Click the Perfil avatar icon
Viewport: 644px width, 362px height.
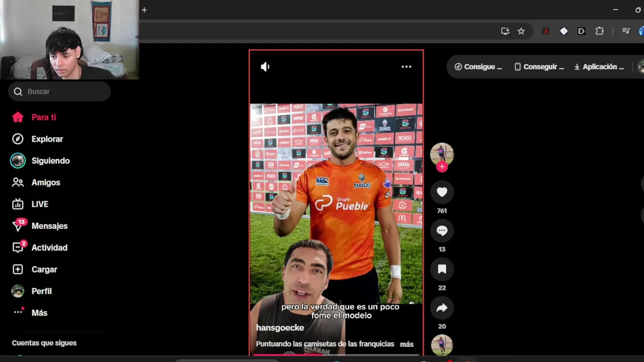point(18,291)
